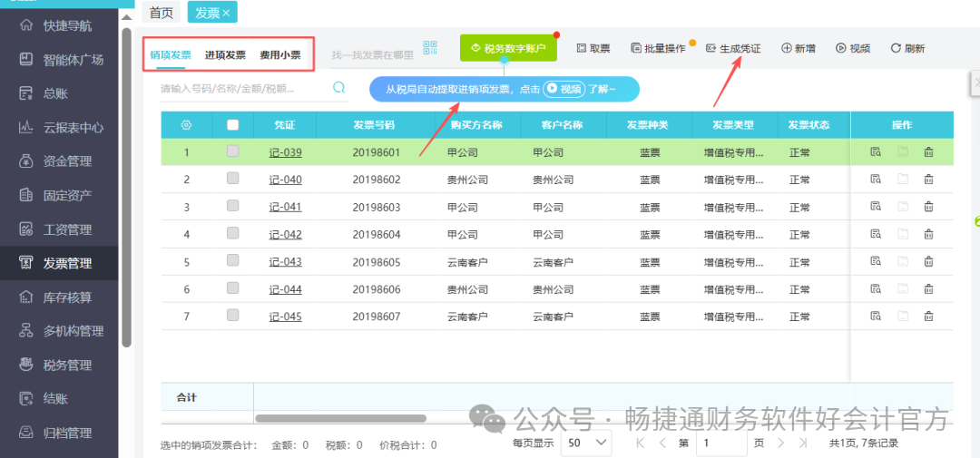
Task: Delete the 记-042 invoice row
Action: (x=929, y=234)
